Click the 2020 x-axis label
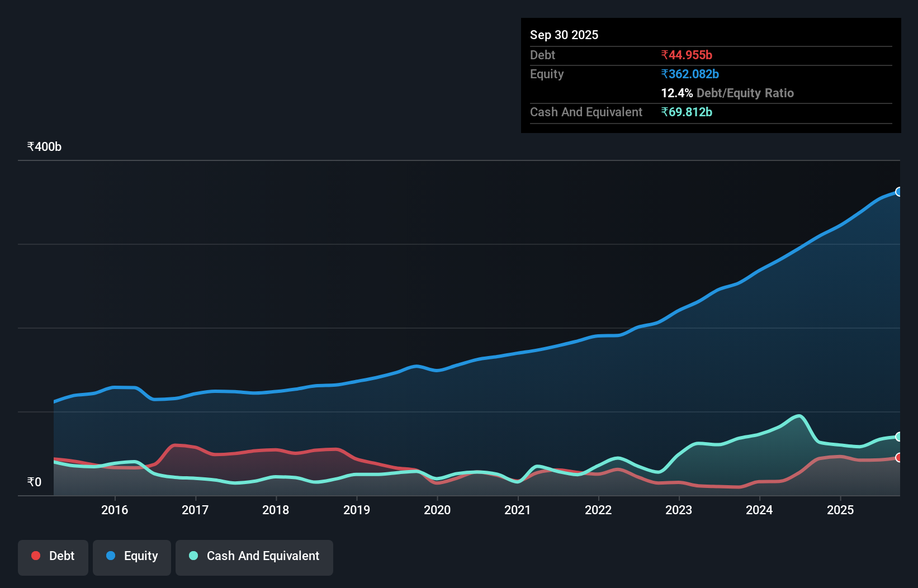Image resolution: width=918 pixels, height=588 pixels. pyautogui.click(x=437, y=510)
